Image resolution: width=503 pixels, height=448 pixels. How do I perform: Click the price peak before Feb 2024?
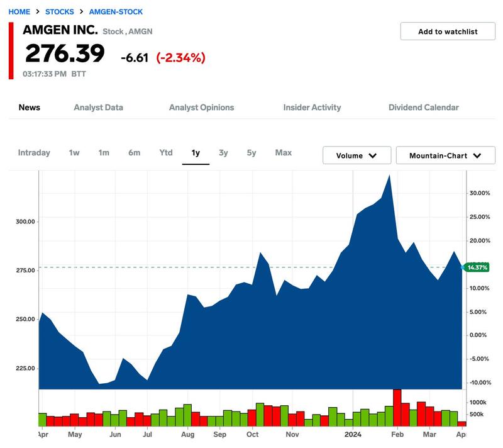(389, 176)
